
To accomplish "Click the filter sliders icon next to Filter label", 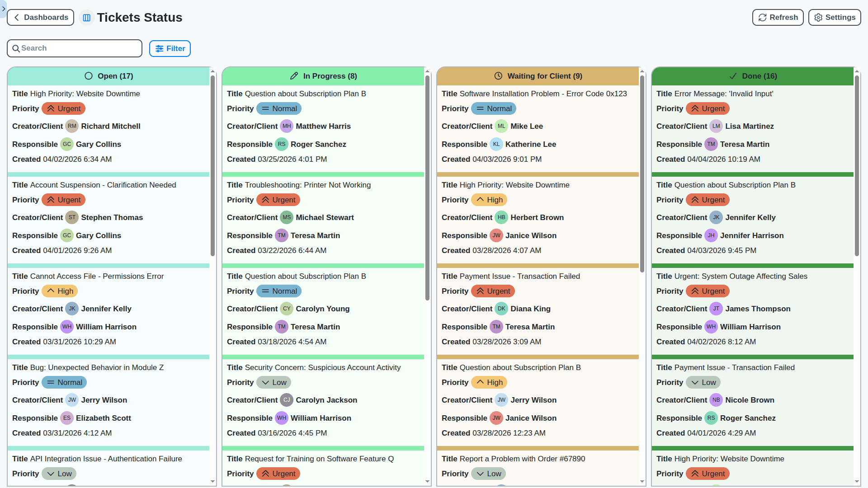I will click(160, 48).
